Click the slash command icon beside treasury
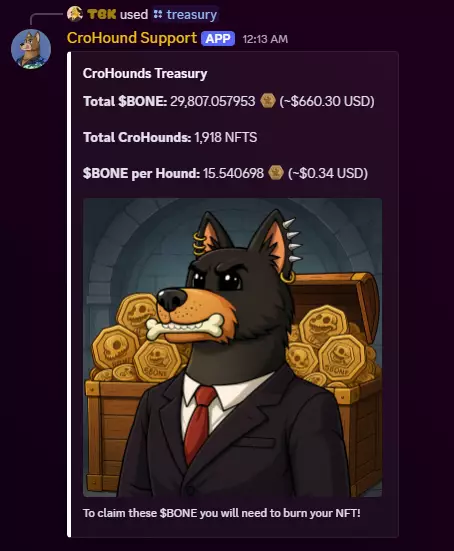Screen dimensions: 454x551 click(158, 14)
